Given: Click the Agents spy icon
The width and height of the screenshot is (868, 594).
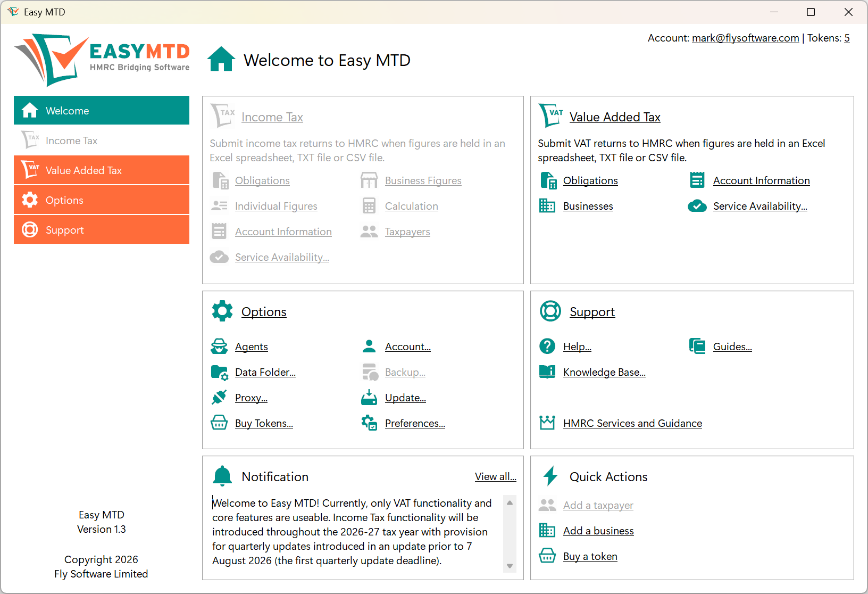Looking at the screenshot, I should pos(219,346).
